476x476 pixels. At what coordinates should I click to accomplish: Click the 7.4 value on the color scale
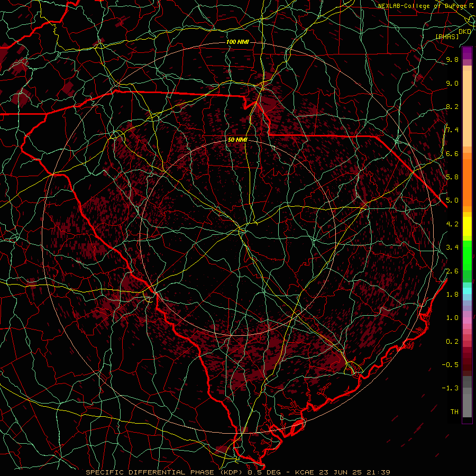(x=452, y=130)
